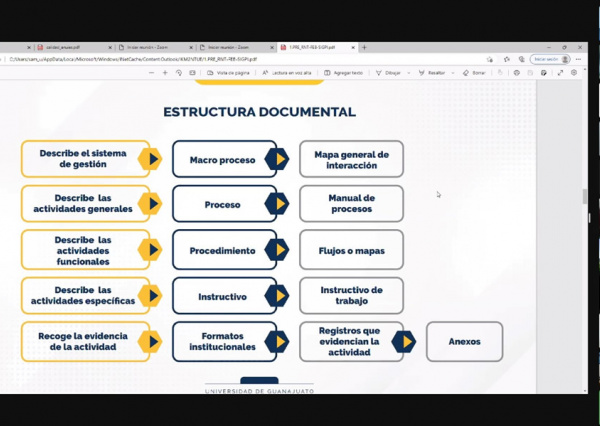600x426 pixels.
Task: Click the 'Manual de procesos' box
Action: [x=351, y=204]
